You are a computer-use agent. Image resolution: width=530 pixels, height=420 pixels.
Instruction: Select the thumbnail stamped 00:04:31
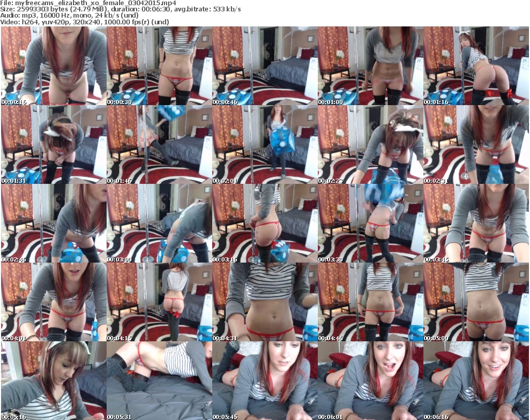point(264,302)
